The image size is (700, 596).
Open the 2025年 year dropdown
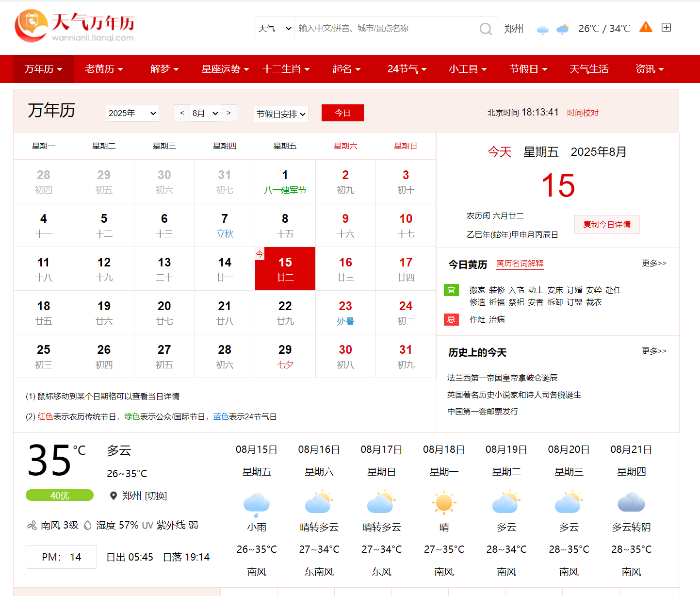[132, 113]
